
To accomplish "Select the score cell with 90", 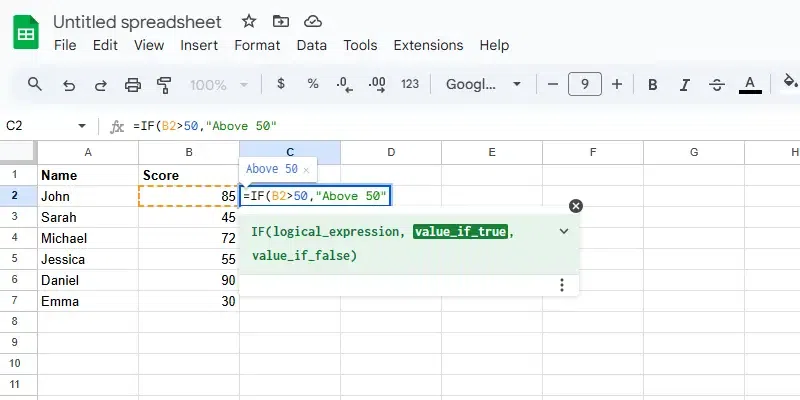I will pos(189,280).
